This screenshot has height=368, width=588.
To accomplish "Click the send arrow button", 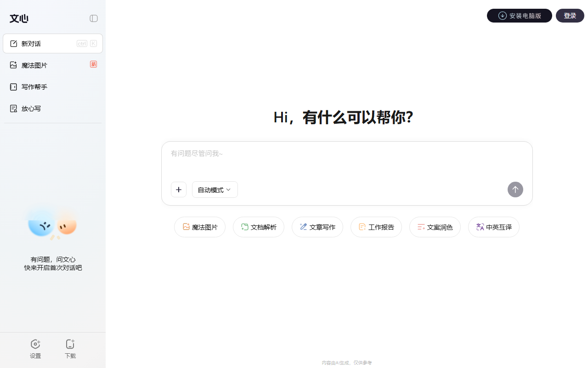I will (x=515, y=190).
